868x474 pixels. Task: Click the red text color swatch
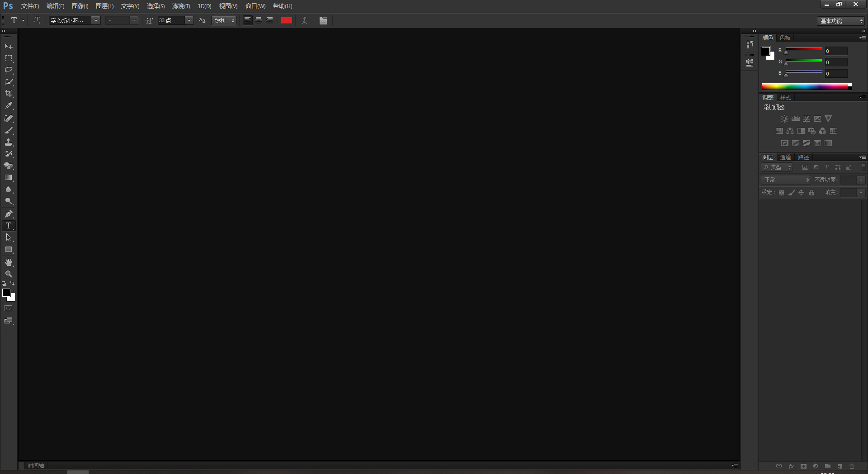(x=287, y=20)
